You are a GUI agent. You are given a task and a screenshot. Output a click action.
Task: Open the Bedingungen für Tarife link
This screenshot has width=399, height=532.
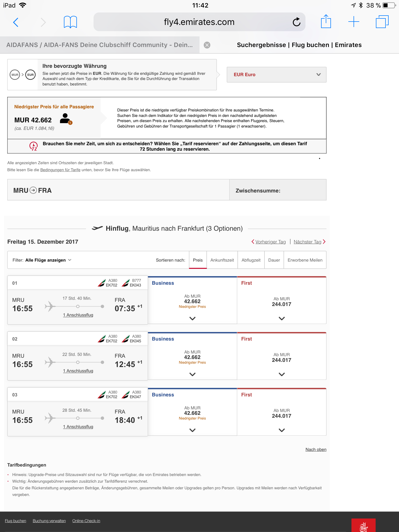point(60,170)
